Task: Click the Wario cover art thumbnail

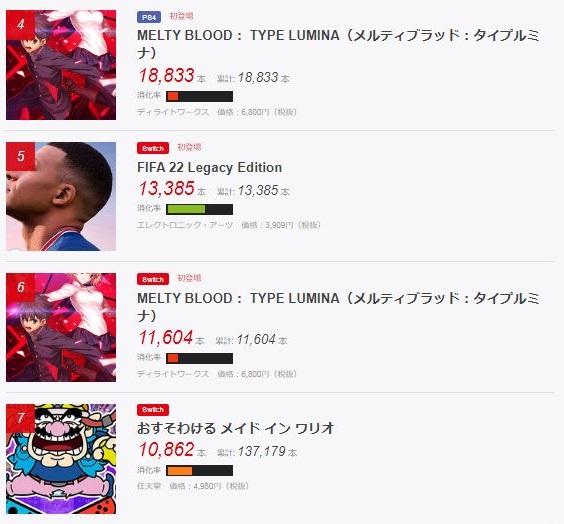Action: [x=61, y=459]
